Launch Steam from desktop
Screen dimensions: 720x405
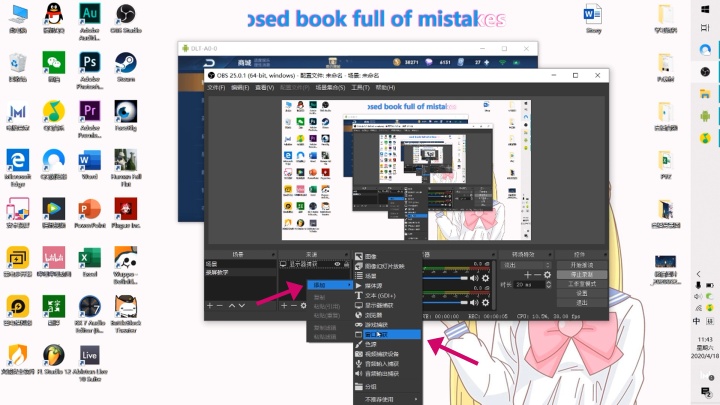coord(126,68)
